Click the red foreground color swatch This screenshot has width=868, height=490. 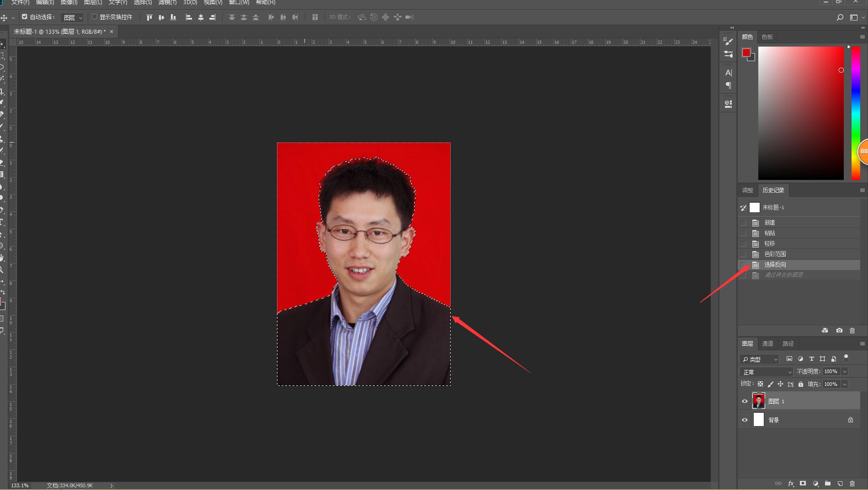[746, 52]
